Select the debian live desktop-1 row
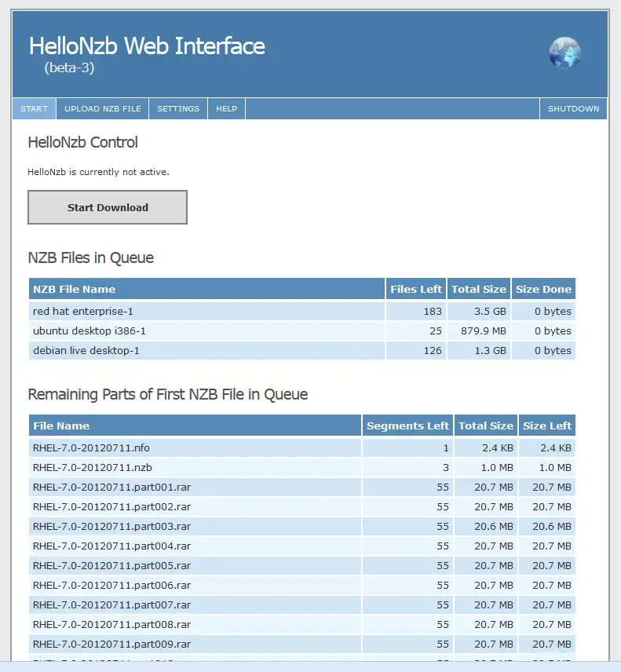This screenshot has width=621, height=672. (302, 351)
